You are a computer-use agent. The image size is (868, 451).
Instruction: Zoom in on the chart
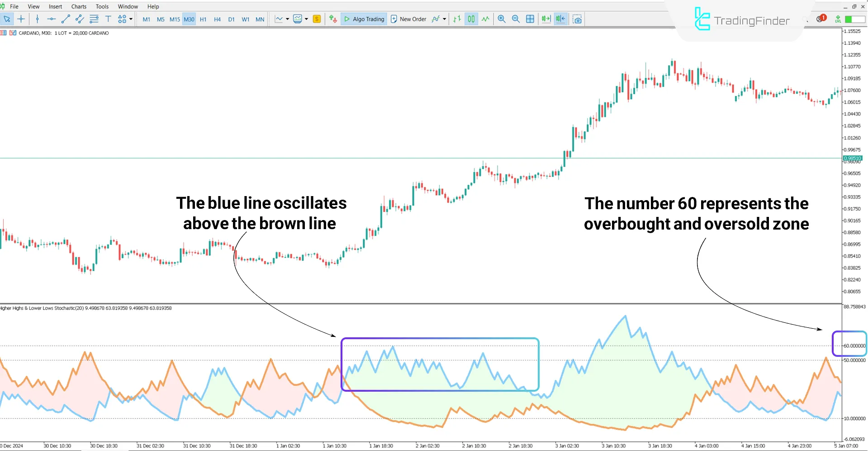[501, 19]
